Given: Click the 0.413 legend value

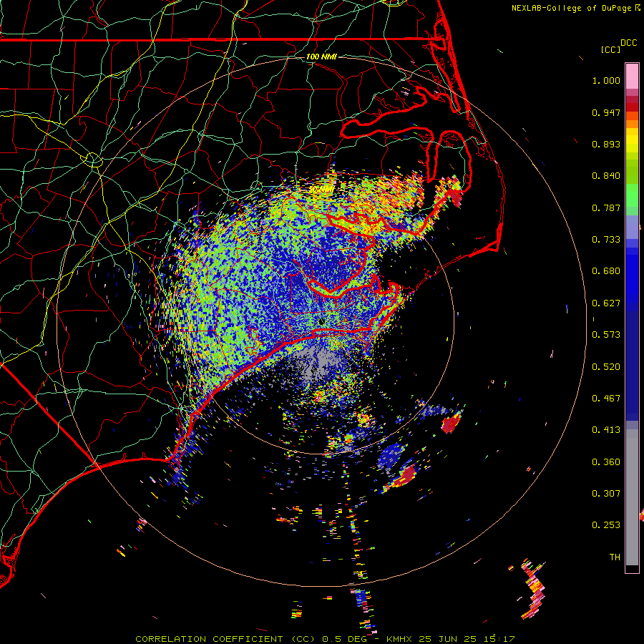Looking at the screenshot, I should click(606, 430).
